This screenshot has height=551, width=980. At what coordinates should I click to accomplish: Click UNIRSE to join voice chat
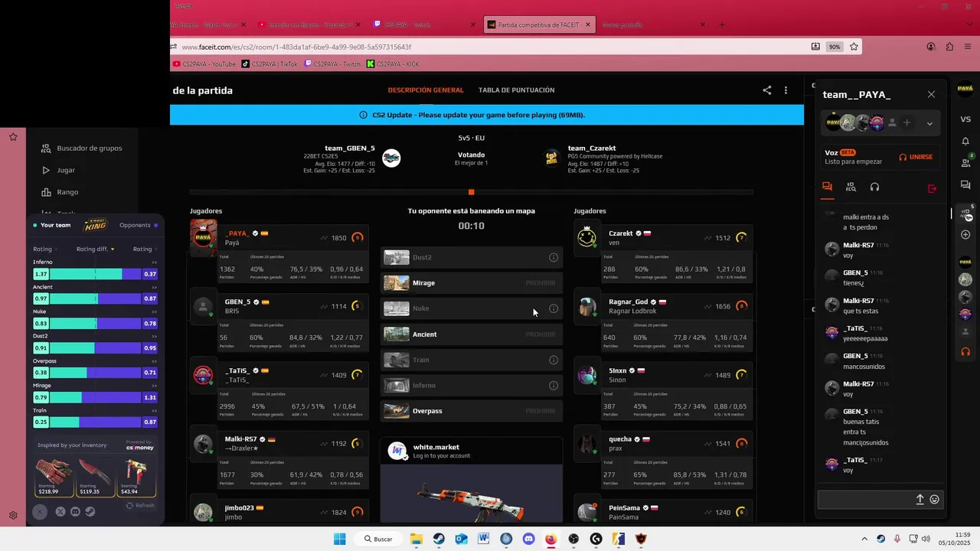click(916, 157)
